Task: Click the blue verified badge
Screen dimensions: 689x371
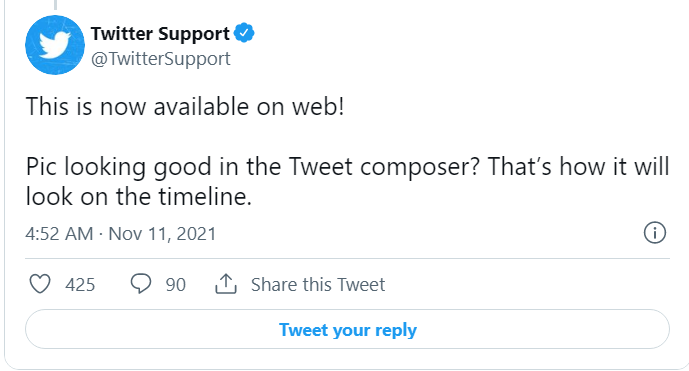Action: (244, 33)
